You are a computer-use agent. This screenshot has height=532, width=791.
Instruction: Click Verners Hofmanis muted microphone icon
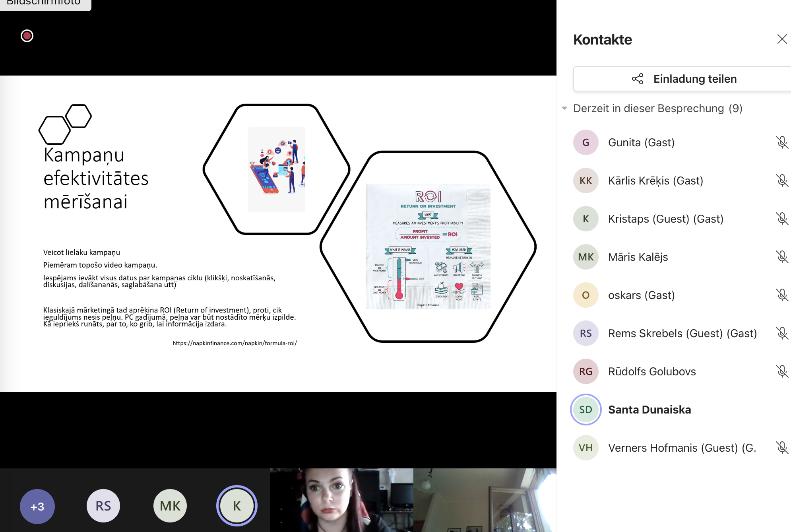point(782,448)
